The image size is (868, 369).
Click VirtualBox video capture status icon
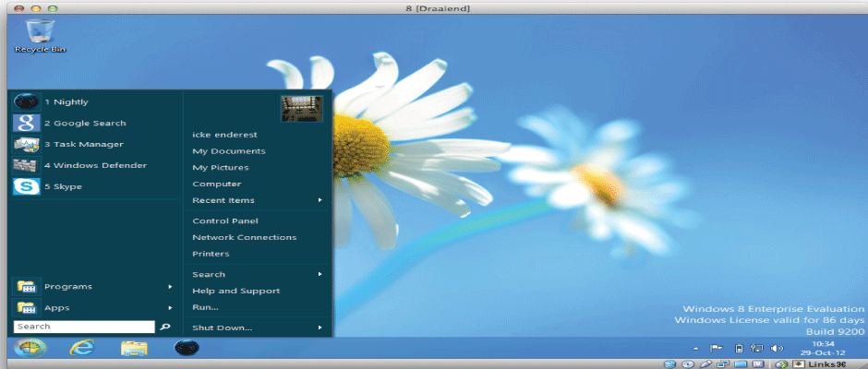[x=758, y=364]
